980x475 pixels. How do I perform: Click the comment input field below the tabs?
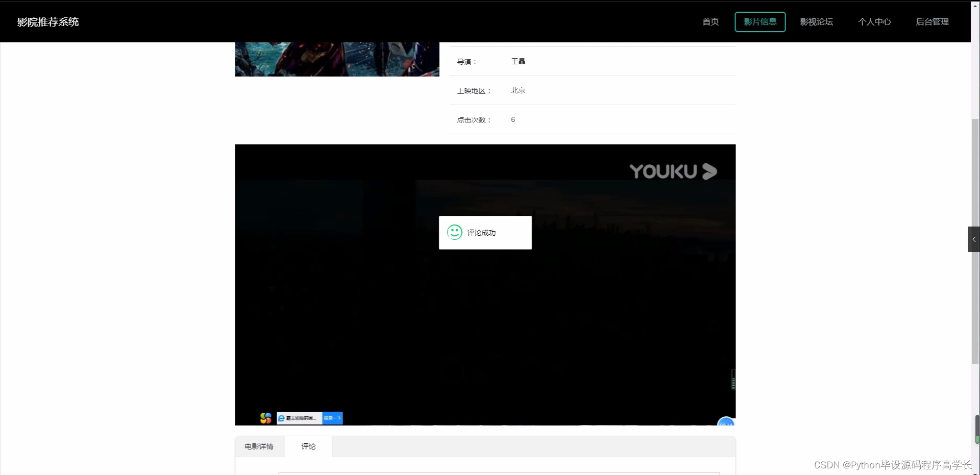point(499,474)
